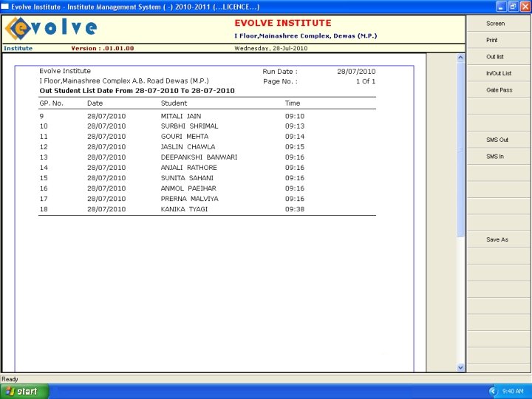
Task: Select student GOURI MEHTA
Action: pos(185,137)
